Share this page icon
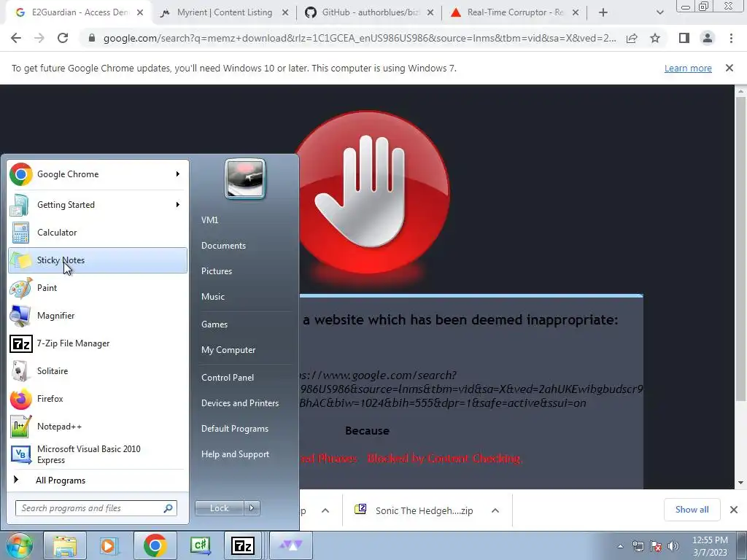This screenshot has width=747, height=560. [632, 38]
